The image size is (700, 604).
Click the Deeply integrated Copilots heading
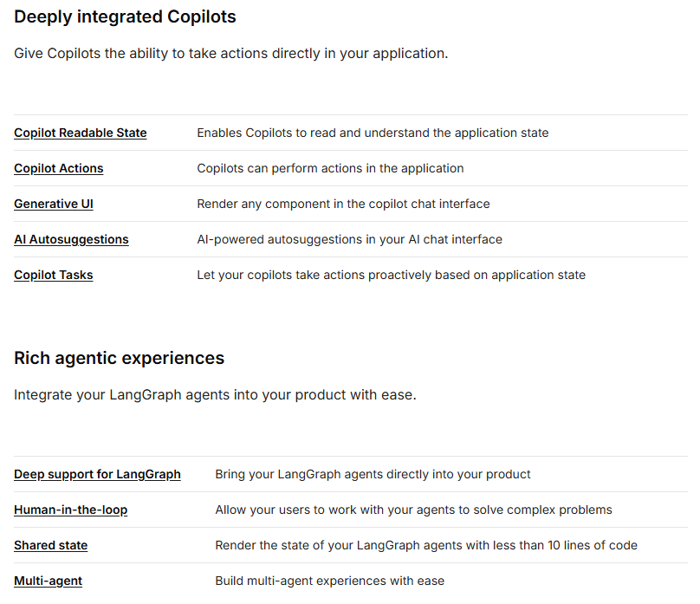125,16
